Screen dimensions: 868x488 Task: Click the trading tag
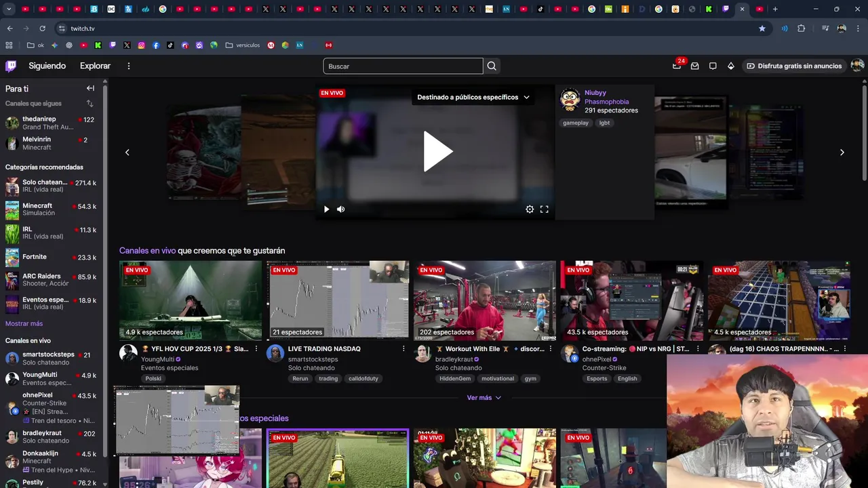tap(328, 379)
